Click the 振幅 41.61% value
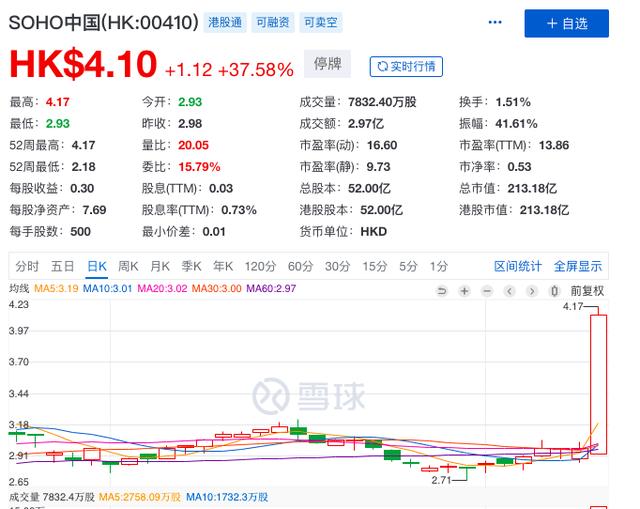Image resolution: width=640 pixels, height=509 pixels. (x=516, y=124)
